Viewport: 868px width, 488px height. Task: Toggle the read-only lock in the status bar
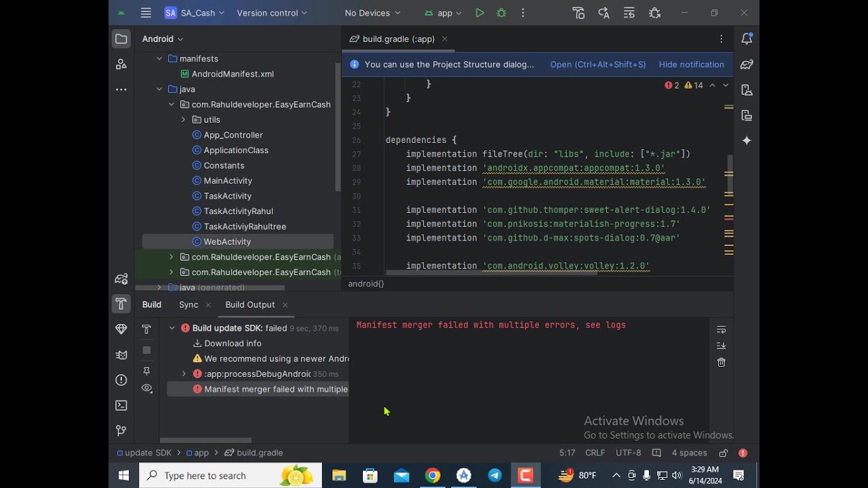coord(724,453)
